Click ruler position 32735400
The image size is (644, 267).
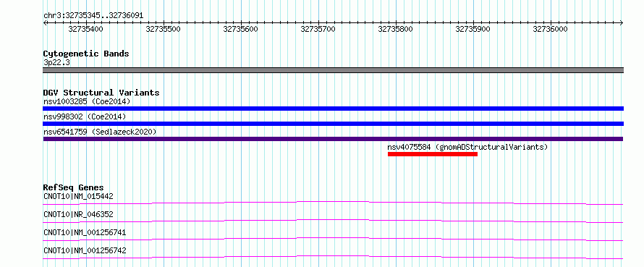86,29
